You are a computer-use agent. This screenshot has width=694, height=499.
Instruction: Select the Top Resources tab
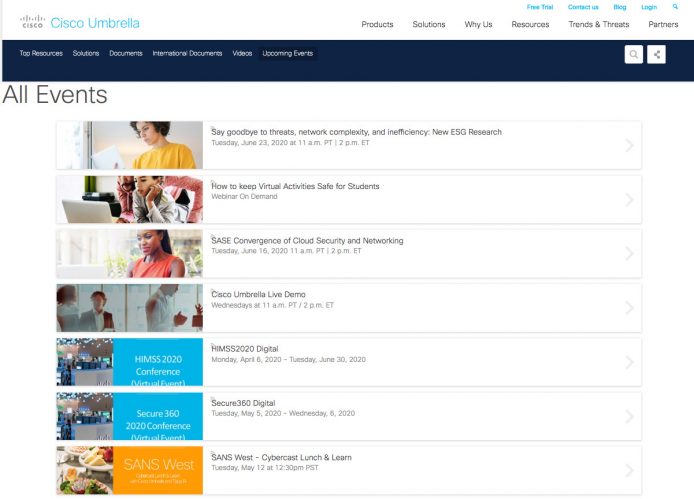coord(40,53)
